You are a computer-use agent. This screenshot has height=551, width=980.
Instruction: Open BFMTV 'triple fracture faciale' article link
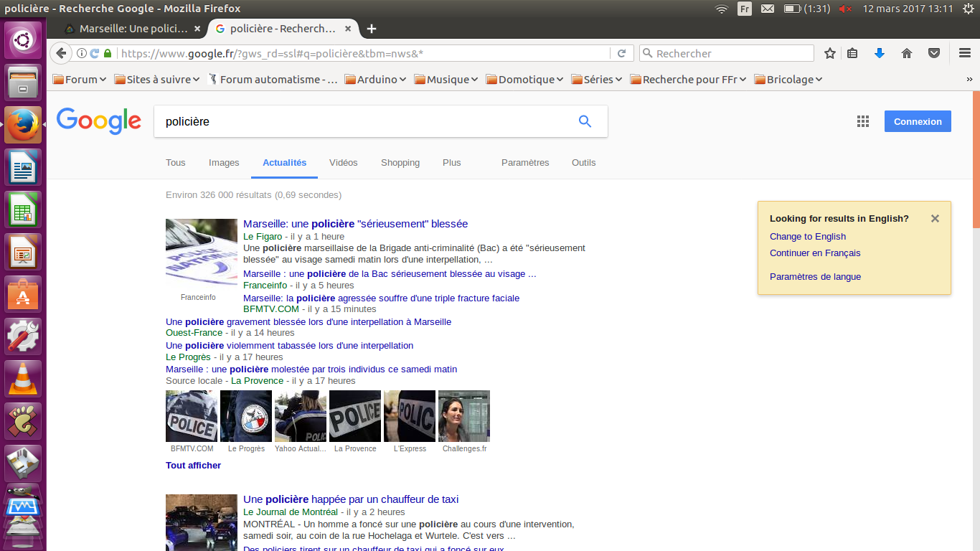pos(381,298)
